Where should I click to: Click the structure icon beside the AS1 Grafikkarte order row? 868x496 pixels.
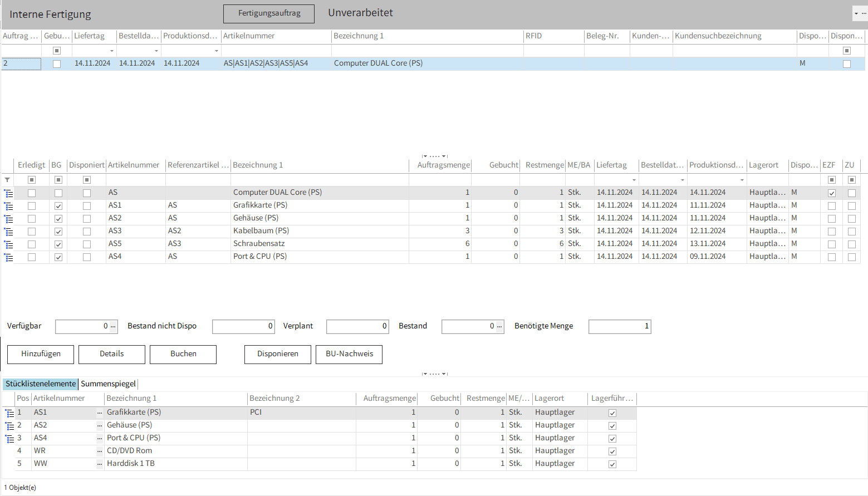[9, 206]
